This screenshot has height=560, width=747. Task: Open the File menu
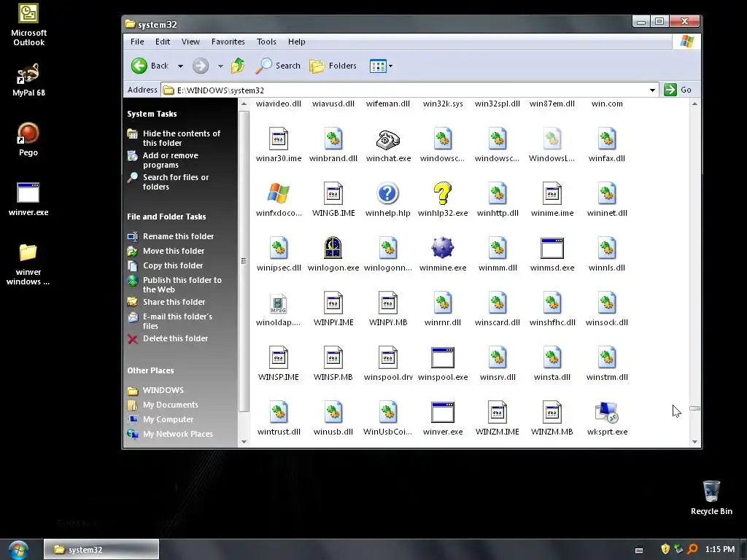[137, 42]
